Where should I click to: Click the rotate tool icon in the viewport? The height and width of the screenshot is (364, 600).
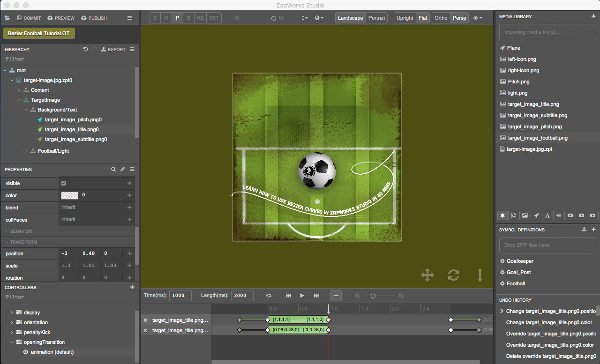click(x=453, y=275)
